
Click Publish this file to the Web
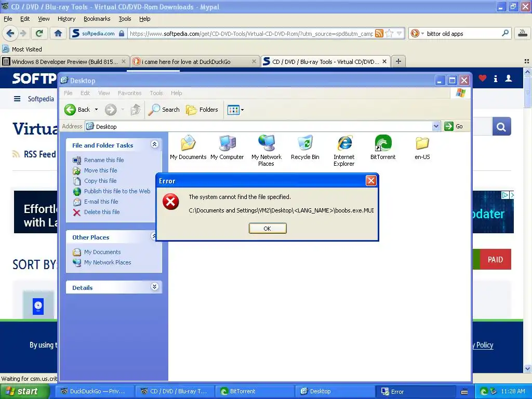coord(117,191)
